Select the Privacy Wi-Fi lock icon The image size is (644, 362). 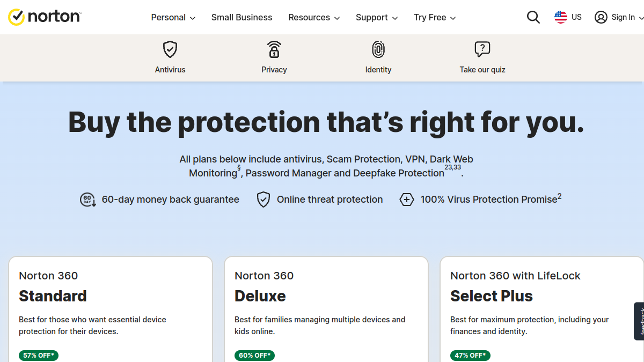coord(274,49)
